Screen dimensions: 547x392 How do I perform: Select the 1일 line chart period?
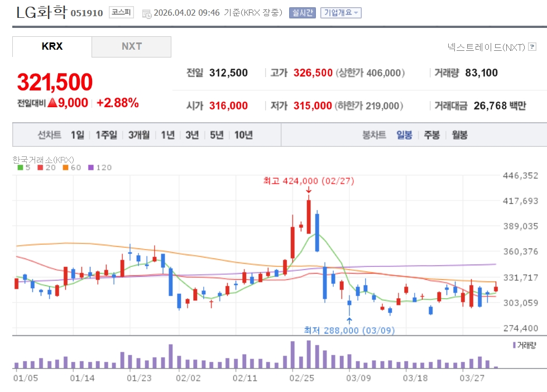coord(78,135)
